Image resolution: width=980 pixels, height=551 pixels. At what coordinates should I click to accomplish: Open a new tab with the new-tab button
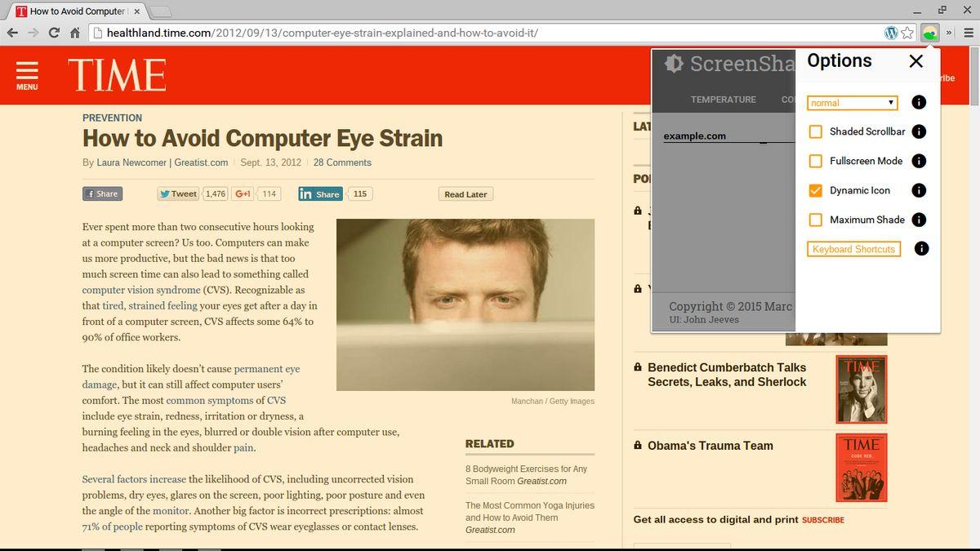coord(161,11)
